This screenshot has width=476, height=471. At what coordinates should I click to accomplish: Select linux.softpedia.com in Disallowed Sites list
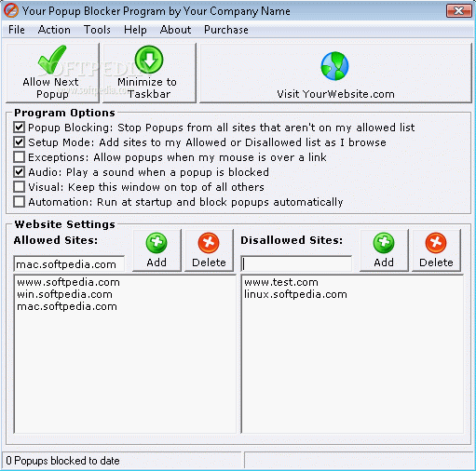tap(295, 294)
